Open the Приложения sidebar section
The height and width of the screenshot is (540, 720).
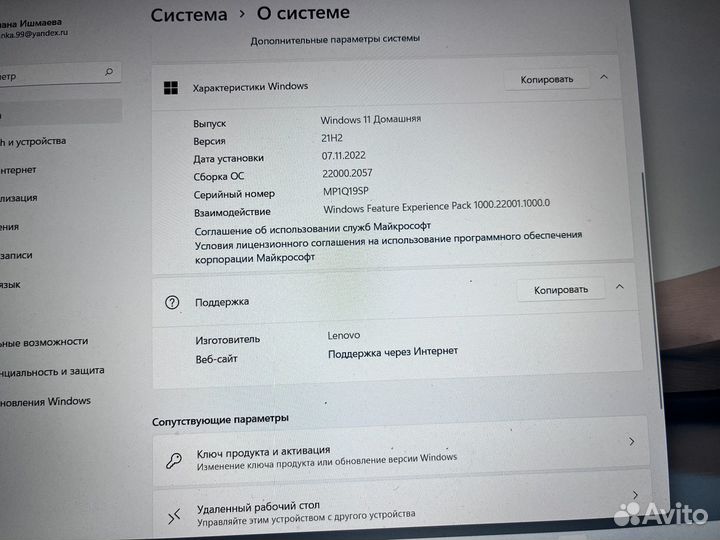10,227
